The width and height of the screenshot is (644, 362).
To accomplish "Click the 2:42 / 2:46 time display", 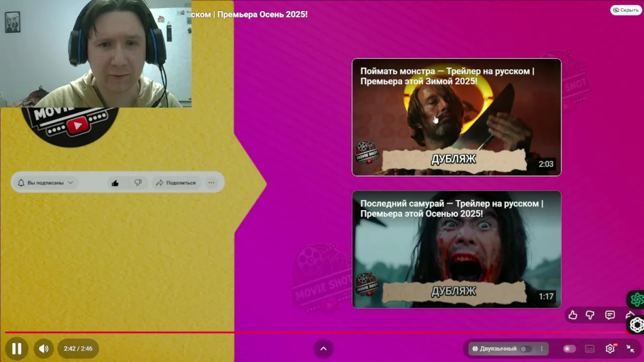I will point(78,348).
